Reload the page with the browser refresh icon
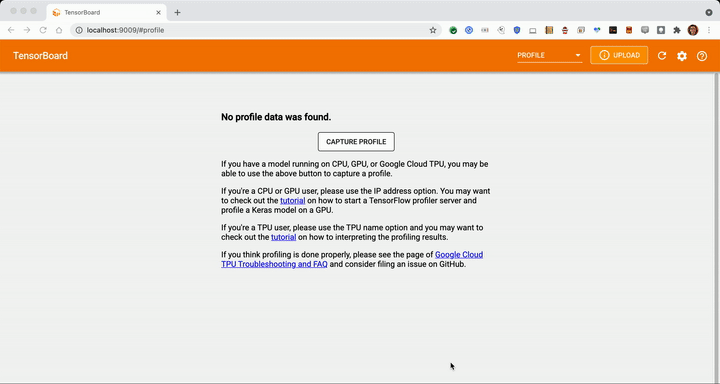This screenshot has height=384, width=720. click(x=43, y=30)
